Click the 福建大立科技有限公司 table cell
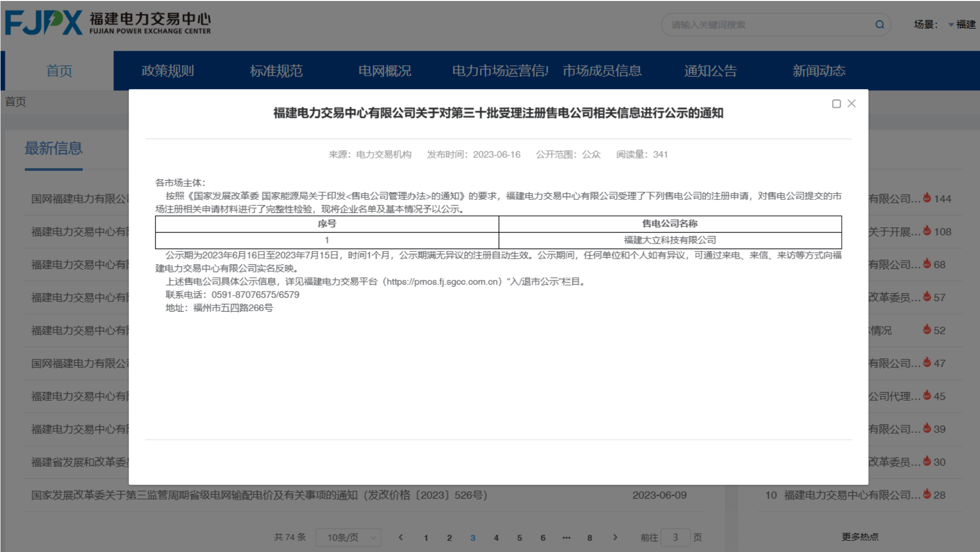The width and height of the screenshot is (980, 552). [x=670, y=240]
